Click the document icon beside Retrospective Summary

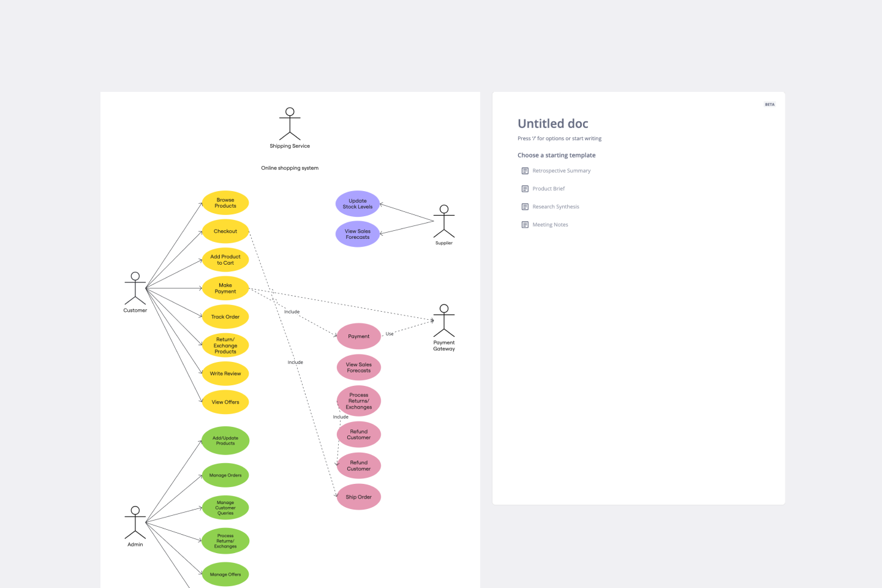[525, 171]
